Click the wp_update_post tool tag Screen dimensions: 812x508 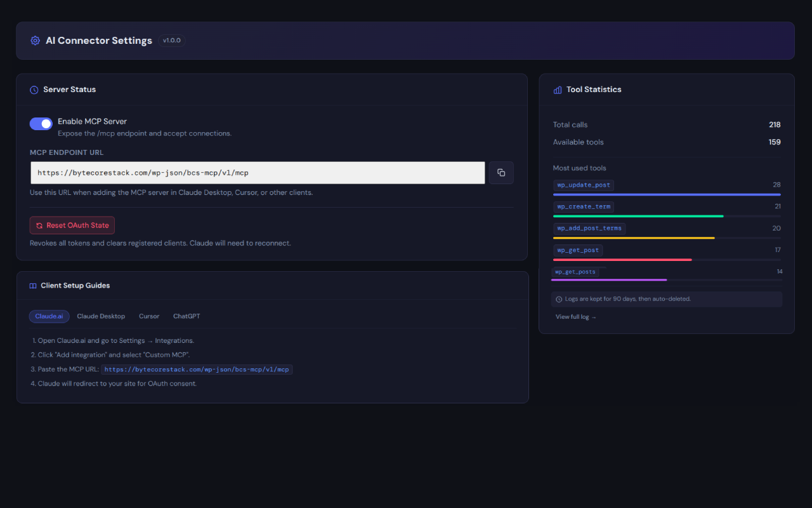point(584,185)
